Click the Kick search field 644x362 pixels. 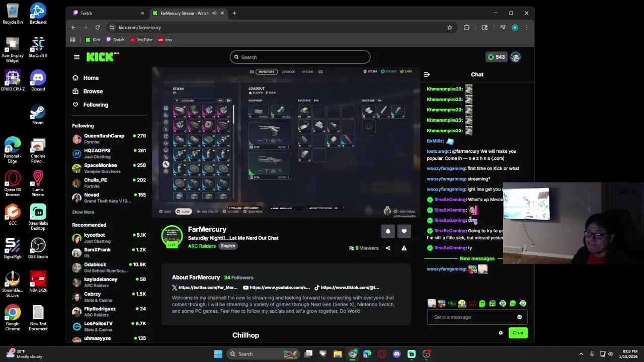coord(300,57)
